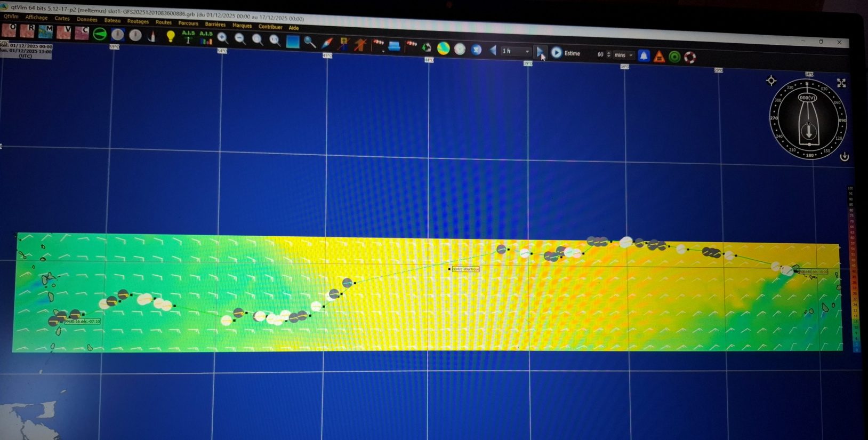Image resolution: width=868 pixels, height=440 pixels.
Task: Click the blue bell alarm icon
Action: click(644, 55)
